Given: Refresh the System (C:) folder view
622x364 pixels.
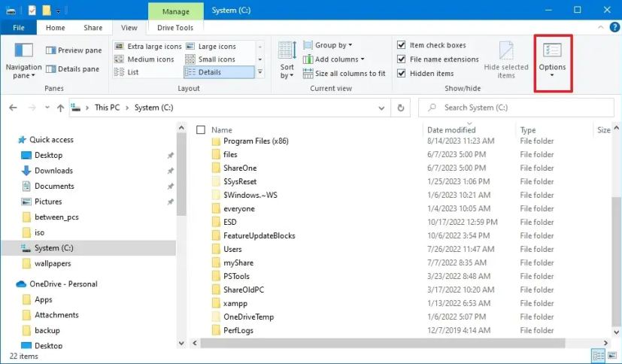Looking at the screenshot, I should tap(401, 108).
